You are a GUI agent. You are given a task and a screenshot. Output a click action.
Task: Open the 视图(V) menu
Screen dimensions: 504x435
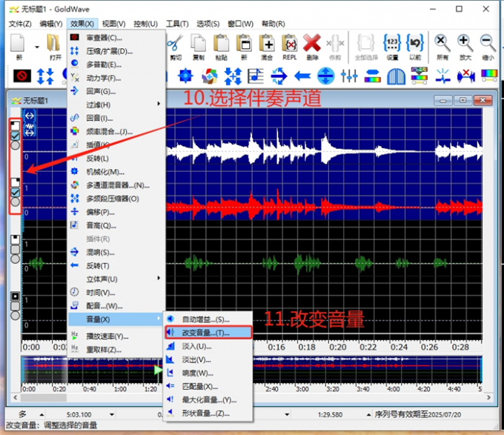[x=114, y=24]
